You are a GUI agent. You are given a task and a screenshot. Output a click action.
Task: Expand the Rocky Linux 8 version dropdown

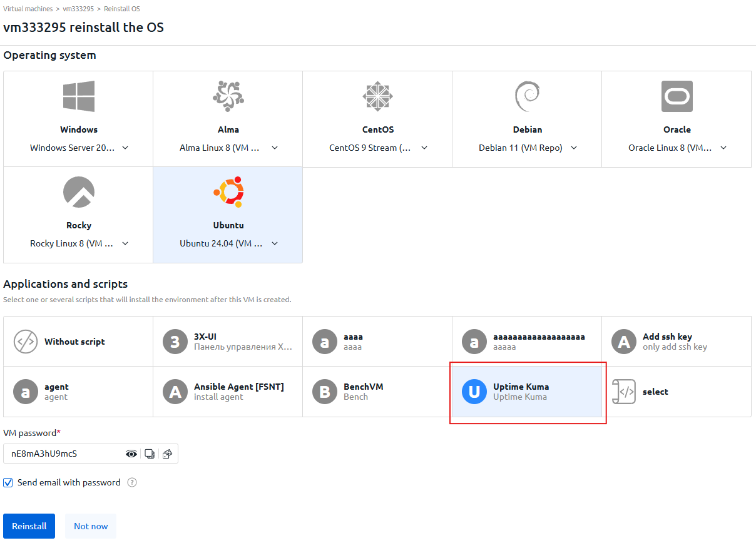[125, 243]
